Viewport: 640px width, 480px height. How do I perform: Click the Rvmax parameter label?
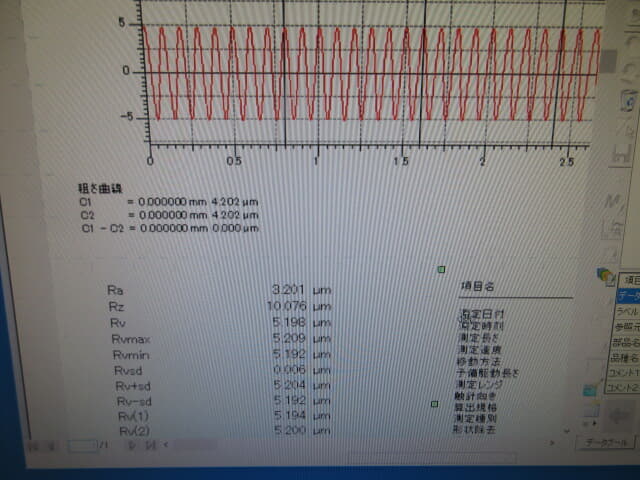click(131, 339)
